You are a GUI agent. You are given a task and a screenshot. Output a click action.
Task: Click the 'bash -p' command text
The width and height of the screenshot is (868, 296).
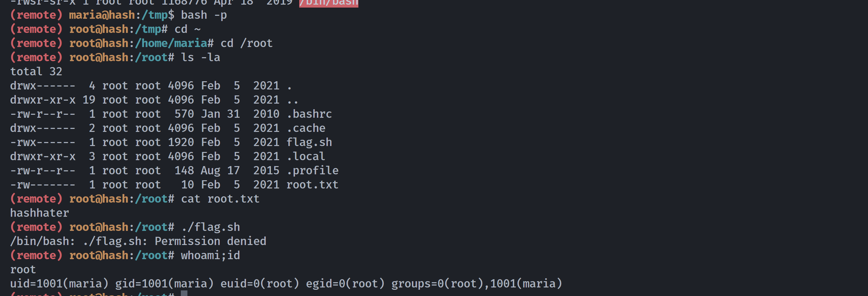tap(204, 15)
